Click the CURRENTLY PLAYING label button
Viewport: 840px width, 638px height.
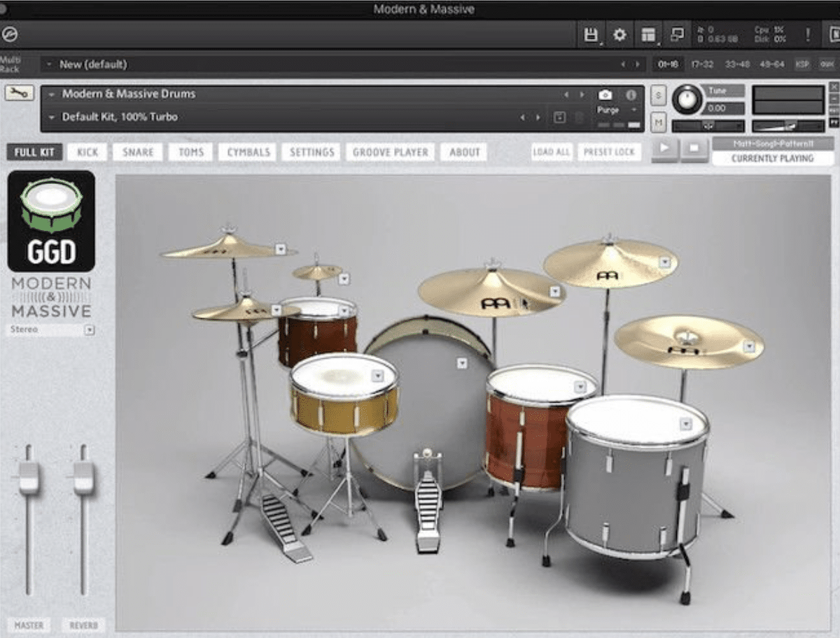pos(773,159)
